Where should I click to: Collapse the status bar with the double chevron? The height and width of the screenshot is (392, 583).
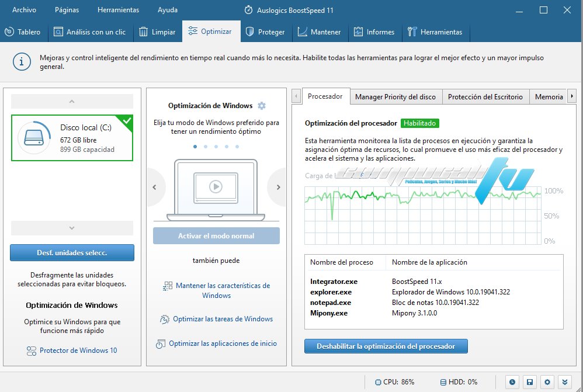coord(564,381)
